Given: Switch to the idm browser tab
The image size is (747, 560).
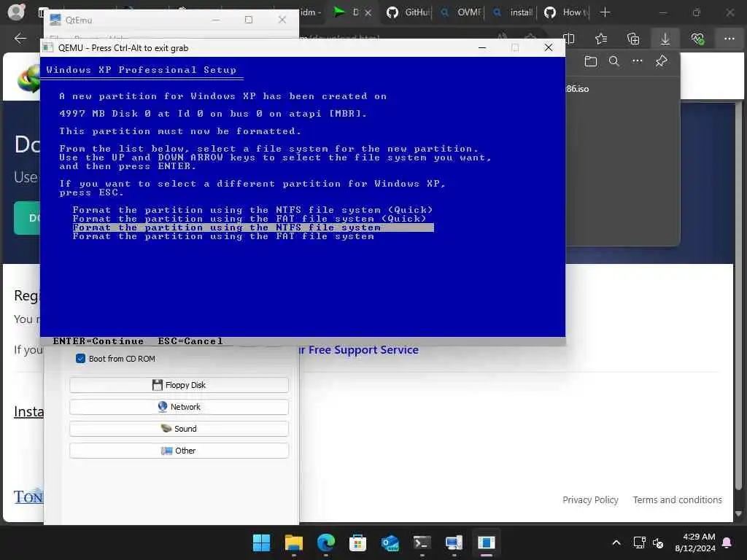Looking at the screenshot, I should [x=311, y=12].
